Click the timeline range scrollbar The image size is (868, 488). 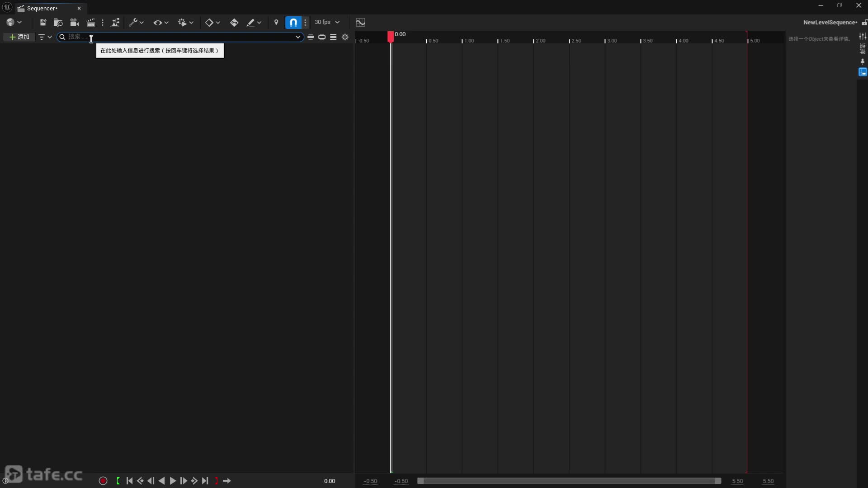click(x=569, y=481)
